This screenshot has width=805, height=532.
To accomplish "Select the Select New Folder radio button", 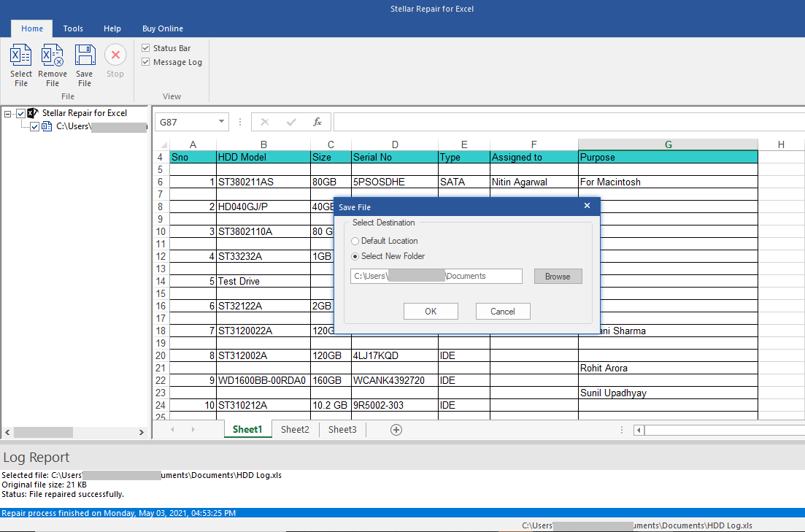I will pos(355,256).
